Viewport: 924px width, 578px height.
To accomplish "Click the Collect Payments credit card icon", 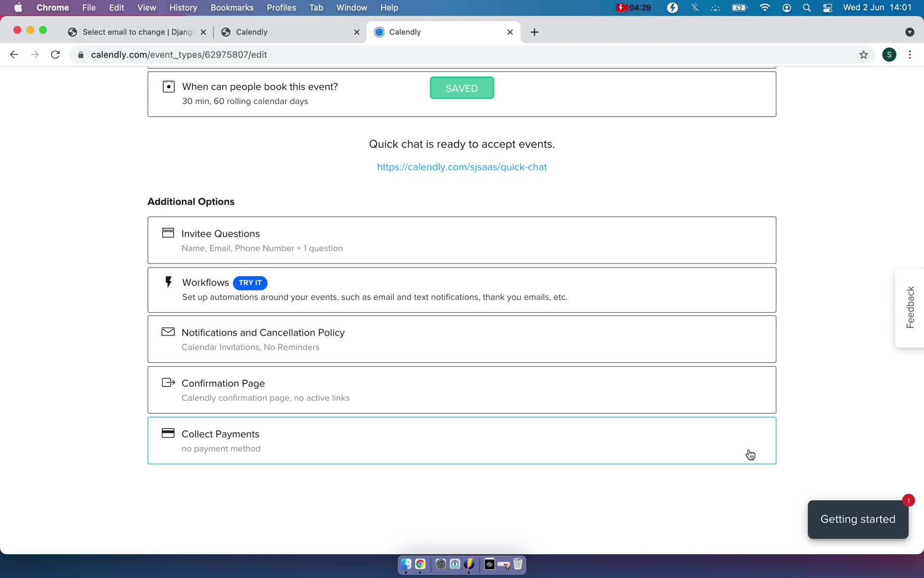I will (167, 433).
